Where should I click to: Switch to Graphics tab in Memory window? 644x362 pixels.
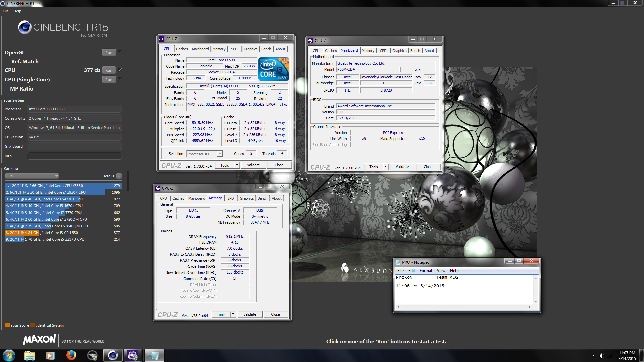tap(247, 198)
